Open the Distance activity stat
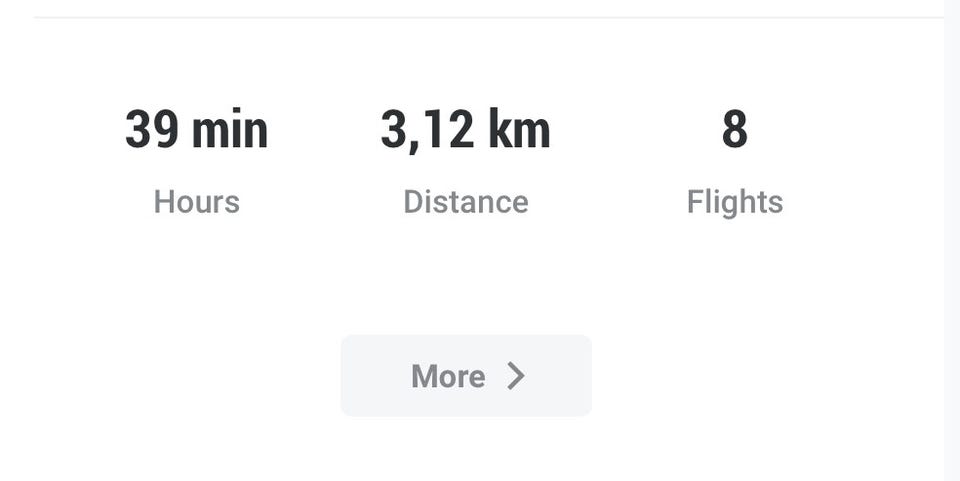This screenshot has height=481, width=960. (465, 165)
